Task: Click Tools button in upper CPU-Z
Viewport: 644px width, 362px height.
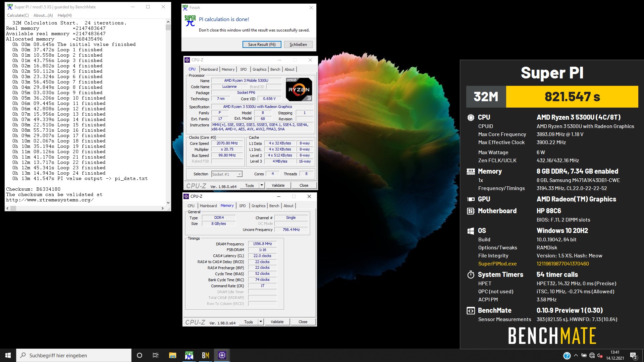Action: 250,186
